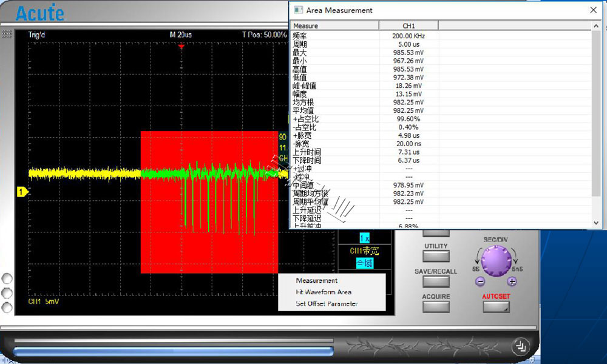Screen dimensions: 607x364
Task: Select the 周期 measurement row
Action: pos(441,44)
